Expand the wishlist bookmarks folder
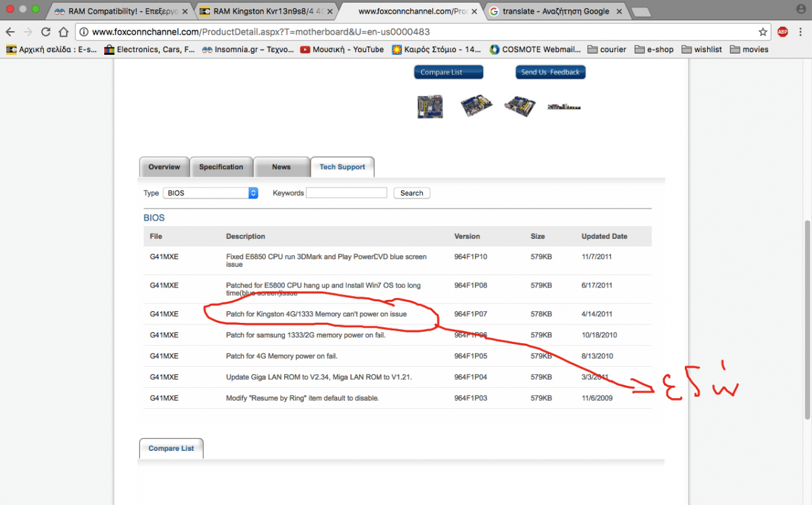This screenshot has width=812, height=505. [x=702, y=49]
